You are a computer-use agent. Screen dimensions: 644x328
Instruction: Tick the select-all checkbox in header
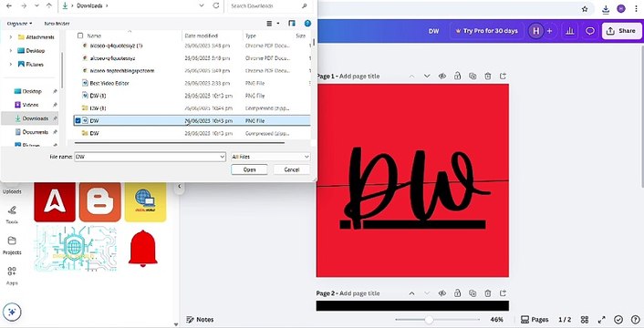coord(80,36)
